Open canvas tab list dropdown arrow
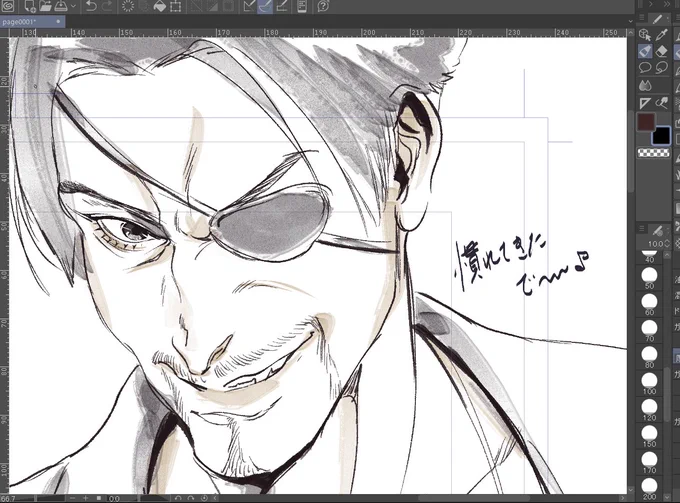The height and width of the screenshot is (503, 680). pyautogui.click(x=631, y=21)
